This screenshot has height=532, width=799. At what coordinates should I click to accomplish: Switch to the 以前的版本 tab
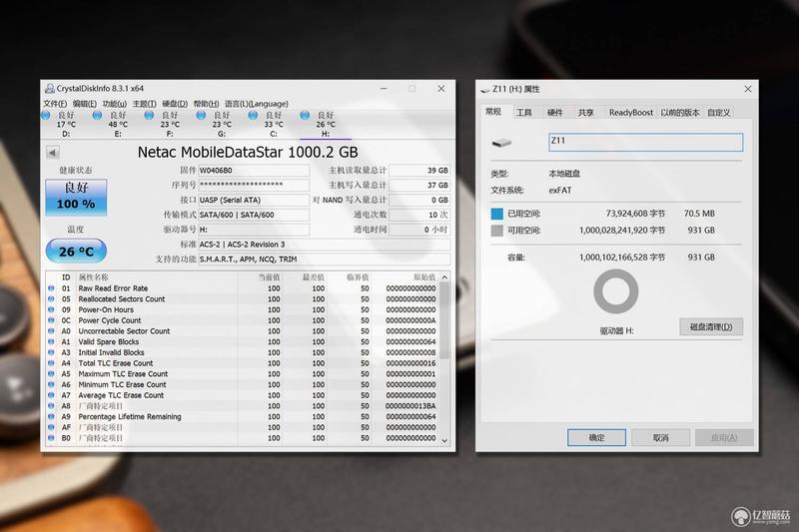[x=680, y=113]
